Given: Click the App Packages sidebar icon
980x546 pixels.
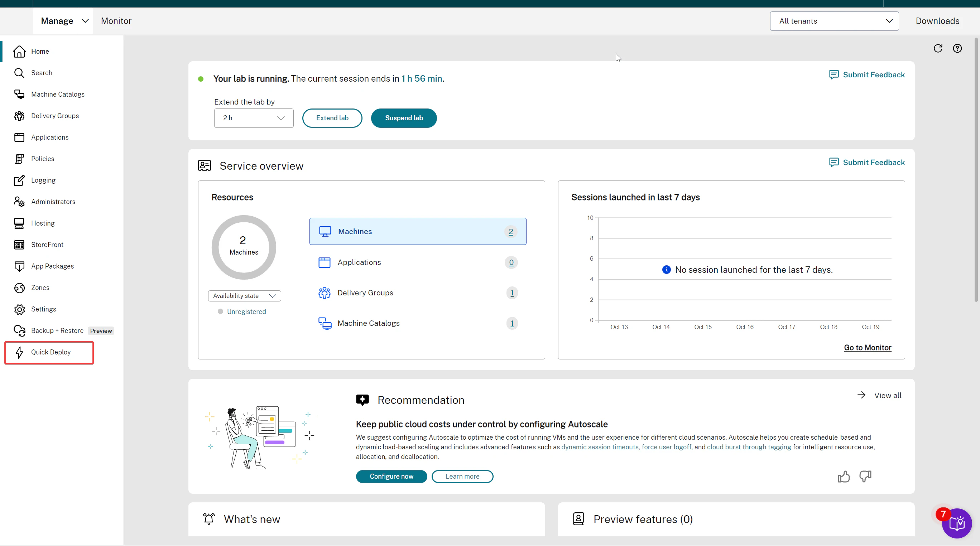Looking at the screenshot, I should click(19, 266).
